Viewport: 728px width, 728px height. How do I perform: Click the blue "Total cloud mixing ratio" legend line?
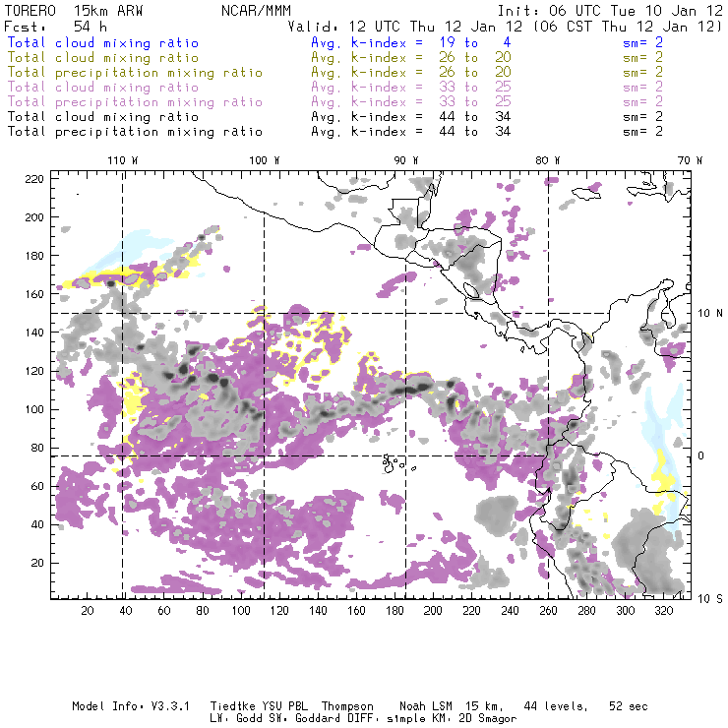(103, 42)
